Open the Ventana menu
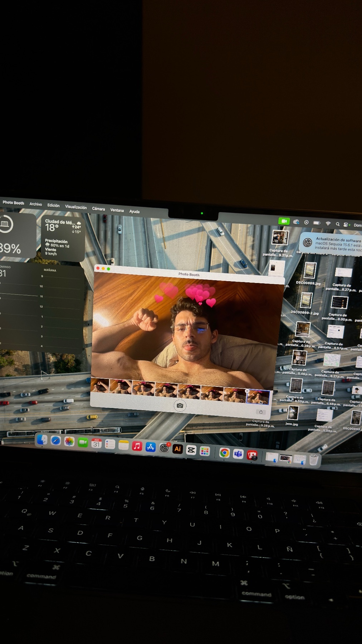The height and width of the screenshot is (644, 362). click(117, 210)
